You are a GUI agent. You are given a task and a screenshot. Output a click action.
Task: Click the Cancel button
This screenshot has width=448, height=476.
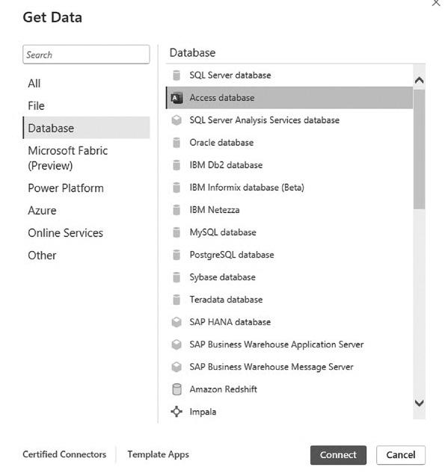tap(401, 455)
